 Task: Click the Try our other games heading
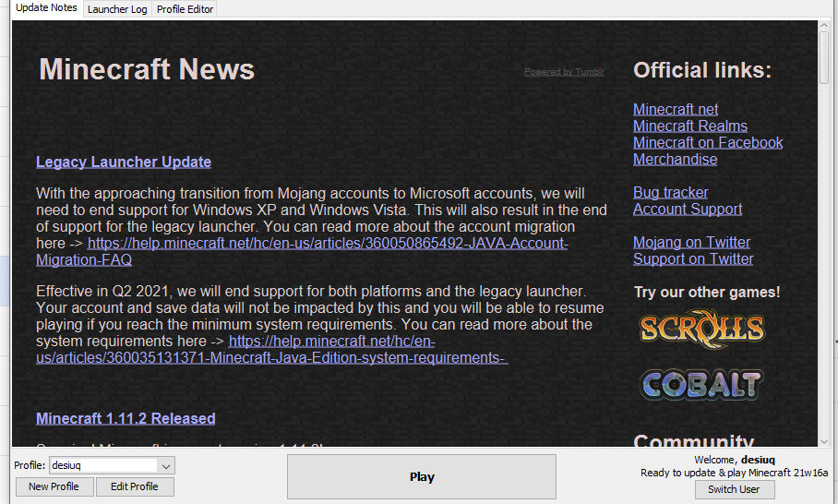(x=707, y=293)
